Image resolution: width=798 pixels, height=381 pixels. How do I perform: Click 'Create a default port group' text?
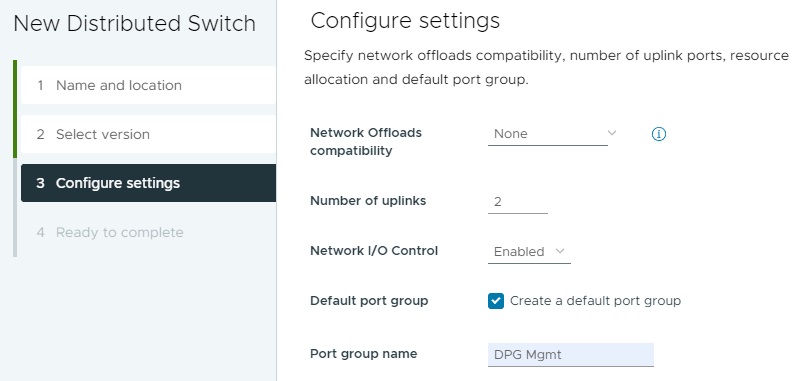point(595,301)
